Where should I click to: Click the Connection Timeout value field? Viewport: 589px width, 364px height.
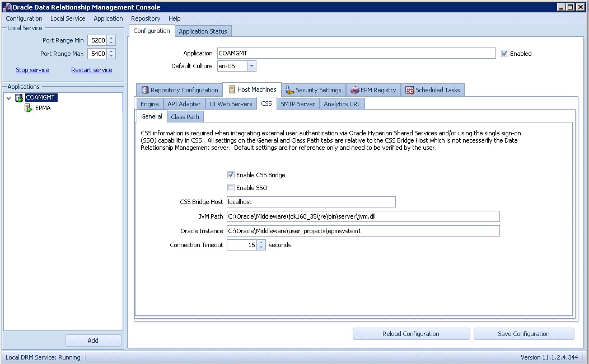click(242, 245)
